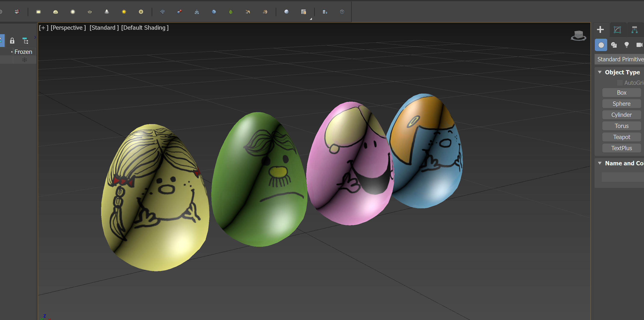Click the object name input field

(x=622, y=177)
